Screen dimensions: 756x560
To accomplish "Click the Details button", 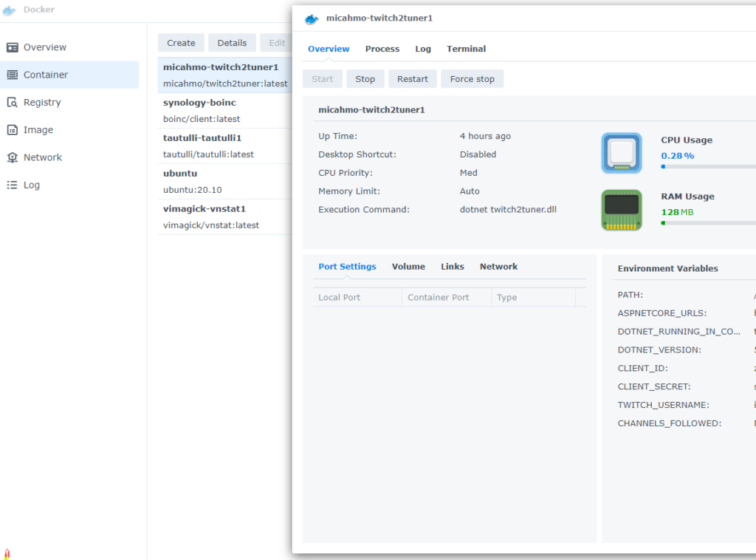I will pos(232,43).
